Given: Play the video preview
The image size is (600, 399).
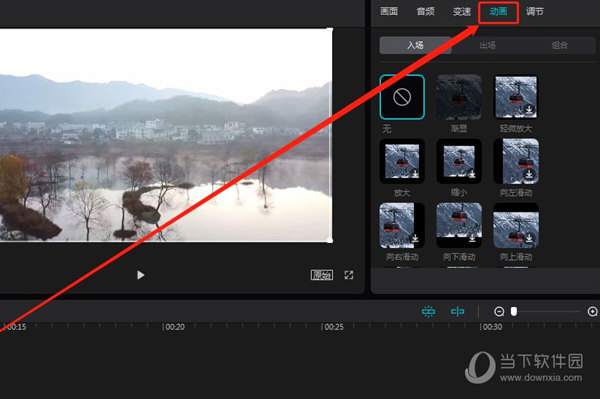Looking at the screenshot, I should pos(140,275).
